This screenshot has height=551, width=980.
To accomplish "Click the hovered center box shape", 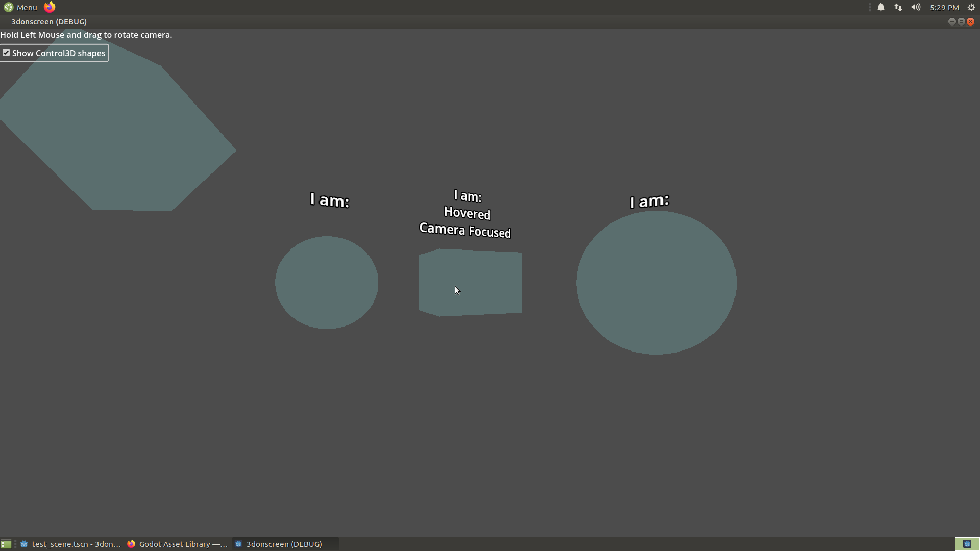I will 470,283.
